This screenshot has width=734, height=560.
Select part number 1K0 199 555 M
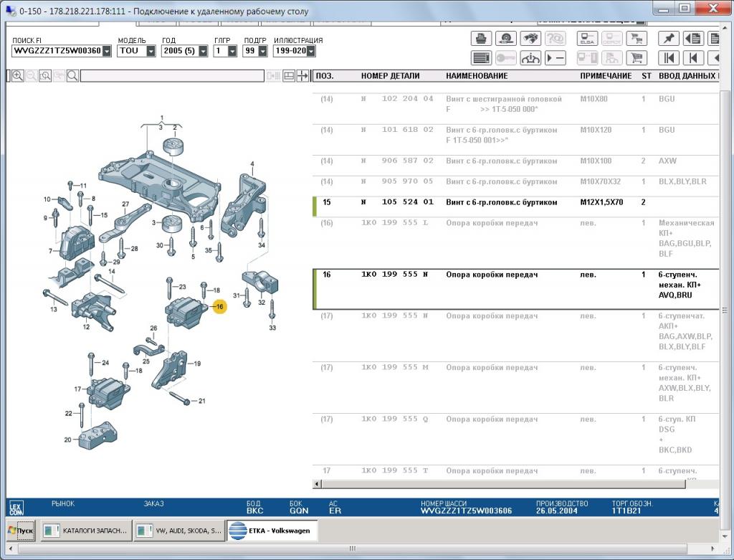click(x=395, y=368)
